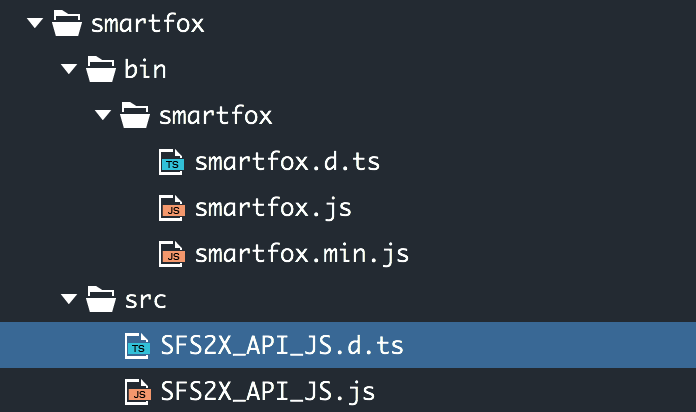The image size is (696, 412).
Task: Open the smartfox.d.ts file
Action: pos(287,162)
